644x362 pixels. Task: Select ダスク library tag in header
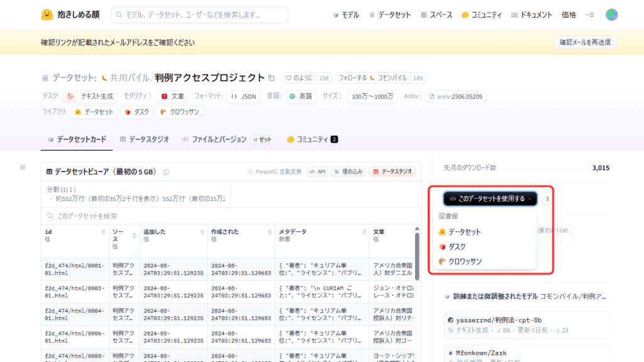pyautogui.click(x=136, y=112)
